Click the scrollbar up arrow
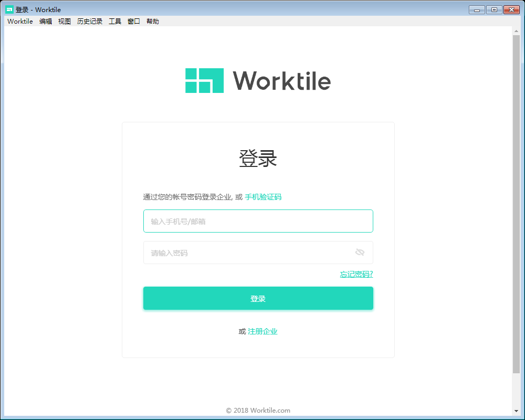The width and height of the screenshot is (525, 420). (516, 30)
